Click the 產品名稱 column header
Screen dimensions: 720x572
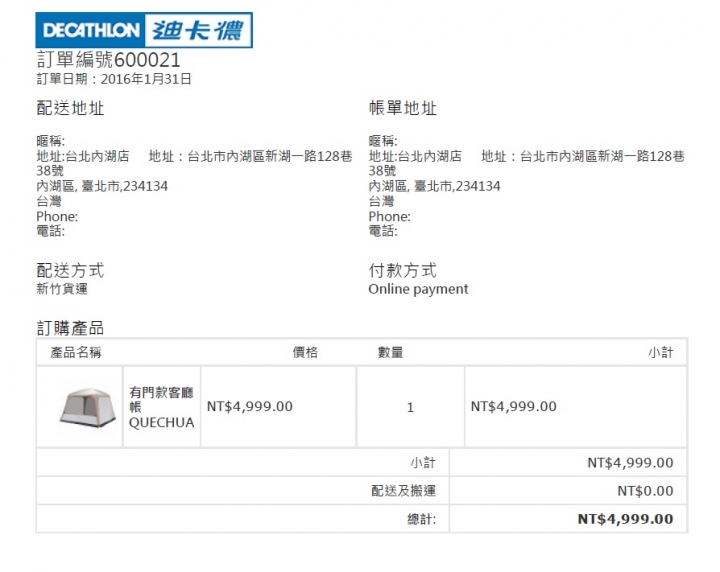pos(76,353)
